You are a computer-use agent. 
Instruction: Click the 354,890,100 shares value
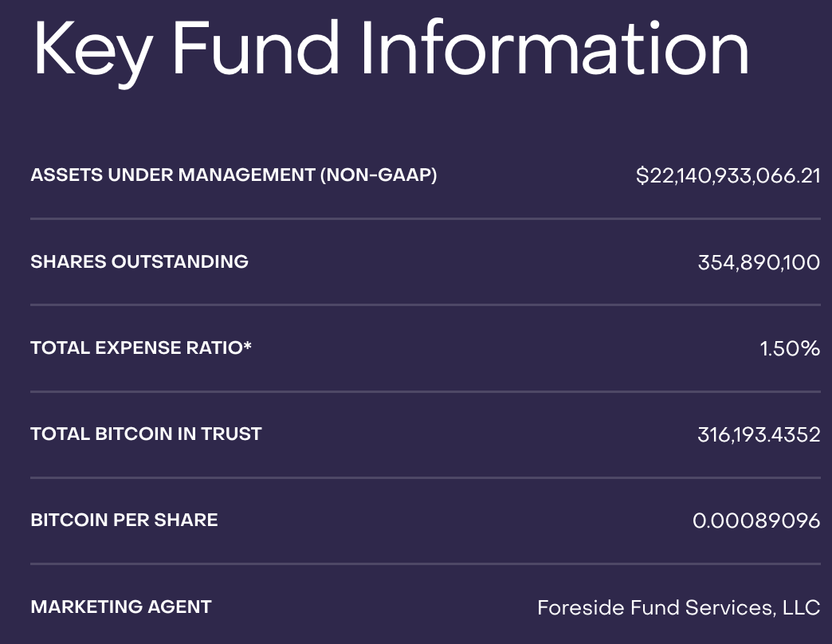coord(759,262)
